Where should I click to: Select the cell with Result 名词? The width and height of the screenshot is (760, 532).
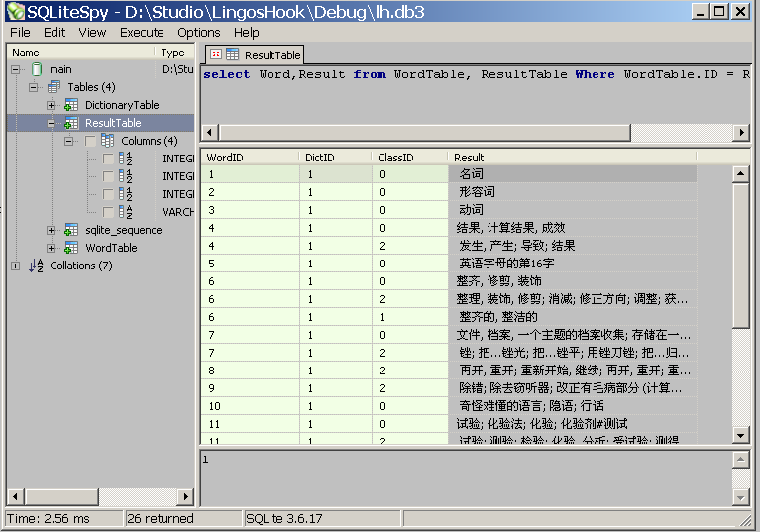pyautogui.click(x=572, y=174)
